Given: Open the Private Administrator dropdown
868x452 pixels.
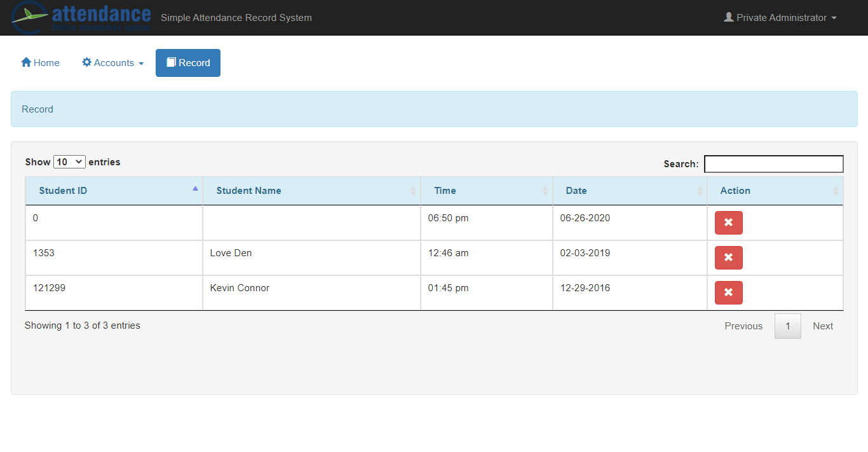Looking at the screenshot, I should 780,17.
